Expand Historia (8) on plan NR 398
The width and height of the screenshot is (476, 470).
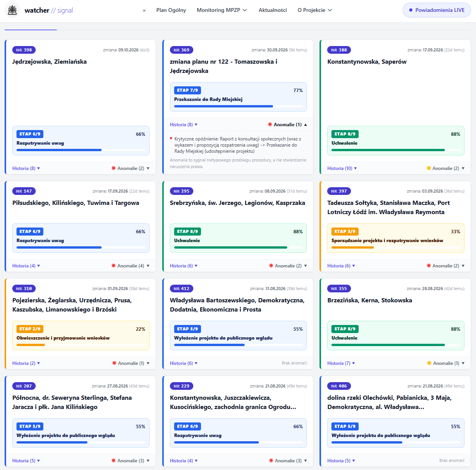point(26,168)
